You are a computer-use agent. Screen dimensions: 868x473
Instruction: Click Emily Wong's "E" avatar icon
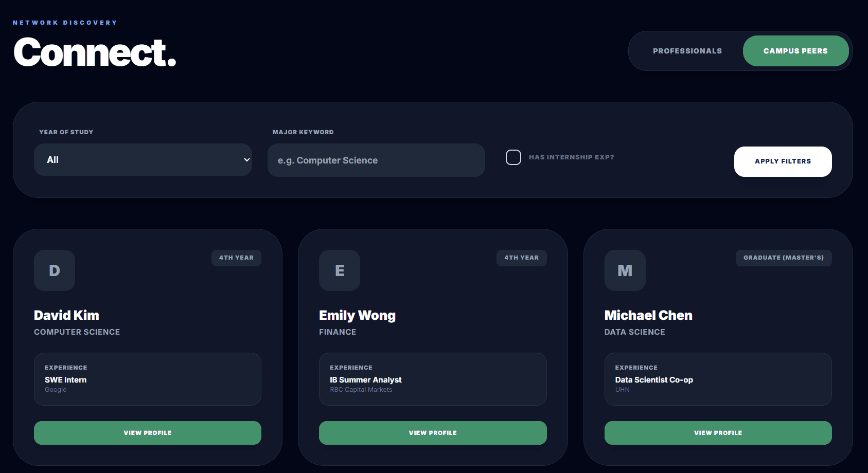339,270
